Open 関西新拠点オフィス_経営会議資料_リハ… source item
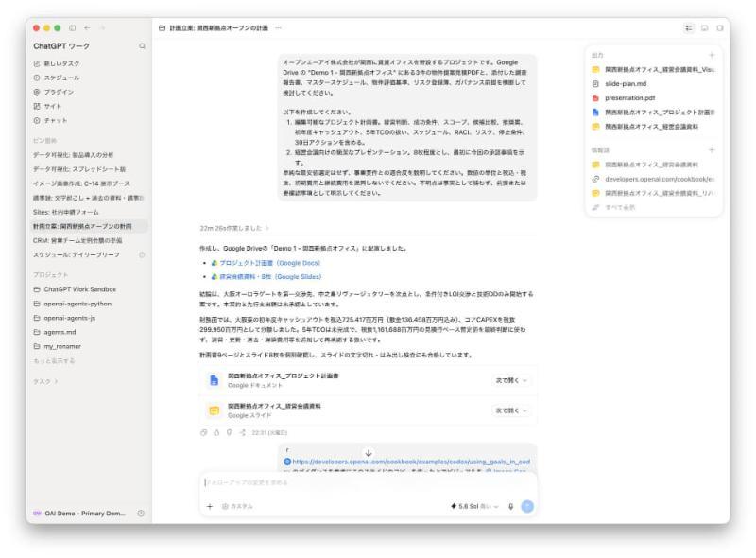 click(x=653, y=193)
